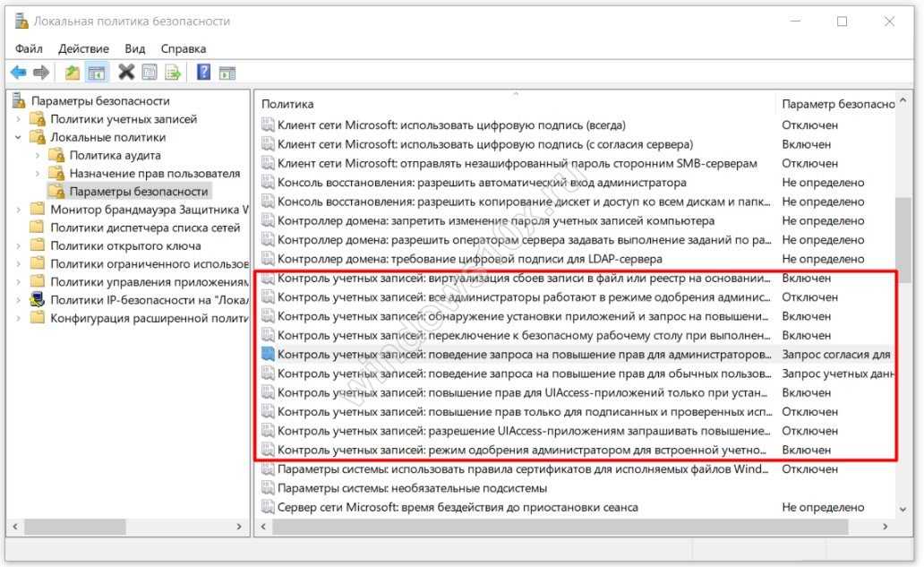Expand 'Политики ограниченного использования' node arrow

pyautogui.click(x=18, y=264)
